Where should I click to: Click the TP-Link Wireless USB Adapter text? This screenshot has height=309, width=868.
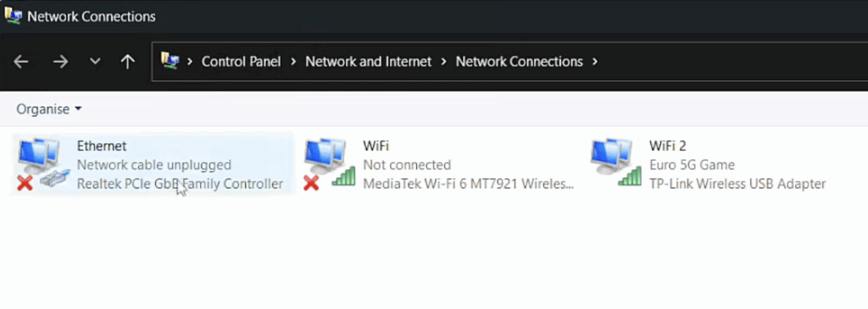[x=737, y=184]
